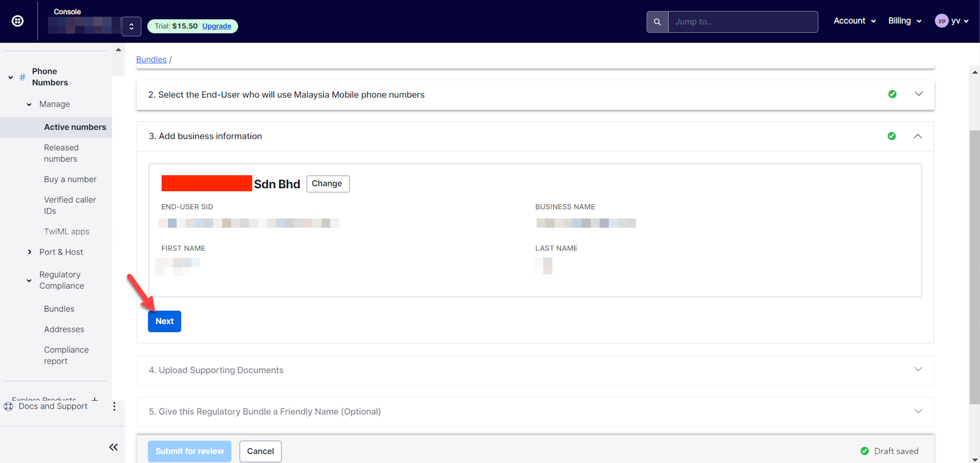Click the Docs and Support lifebuoy icon
The height and width of the screenshot is (463, 980).
point(9,406)
